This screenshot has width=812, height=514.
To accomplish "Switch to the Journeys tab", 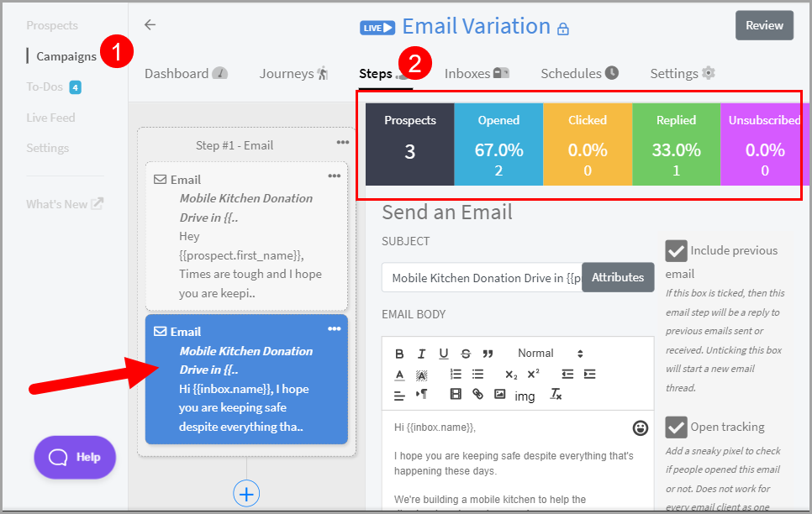I will (293, 74).
